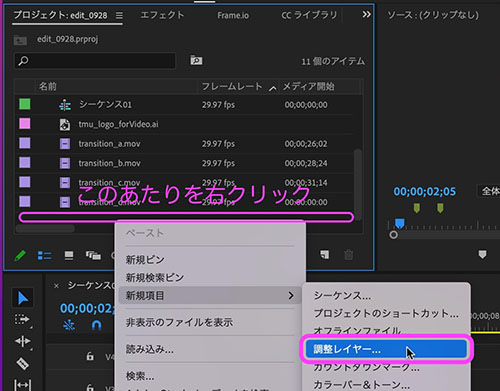Select the tmu_logo_forVideo.ai file name

(118, 124)
